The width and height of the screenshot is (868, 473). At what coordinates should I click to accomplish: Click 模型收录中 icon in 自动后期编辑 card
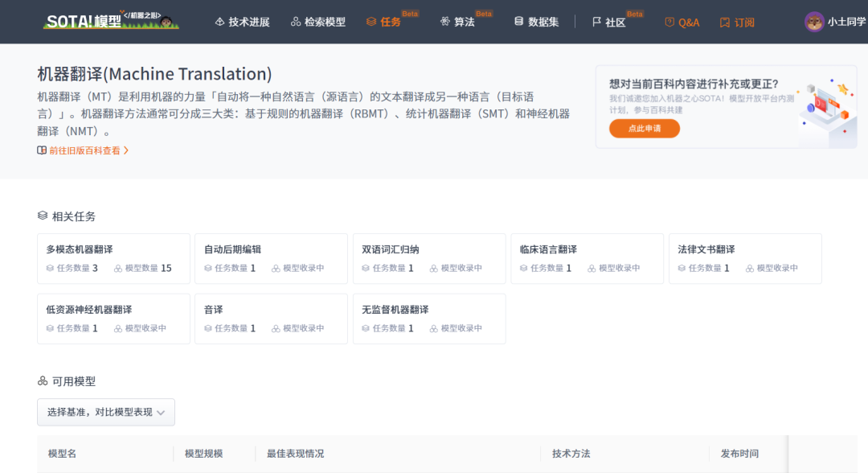[276, 268]
